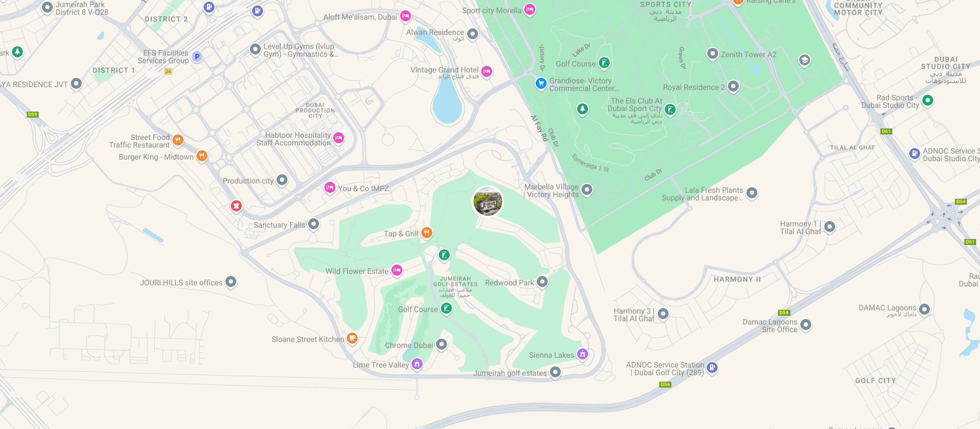Select the Lime Tree Valley pin
Image resolution: width=980 pixels, height=429 pixels.
click(x=417, y=364)
